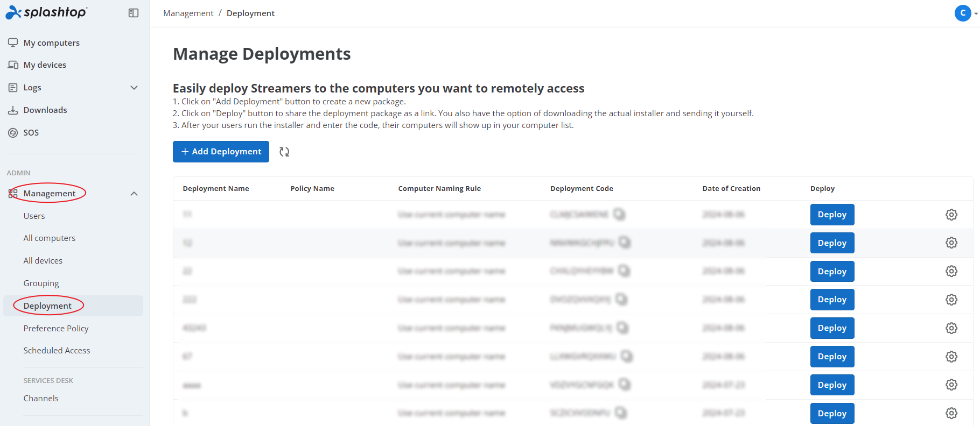Copy the deployment code in the eighth row

coord(621,413)
